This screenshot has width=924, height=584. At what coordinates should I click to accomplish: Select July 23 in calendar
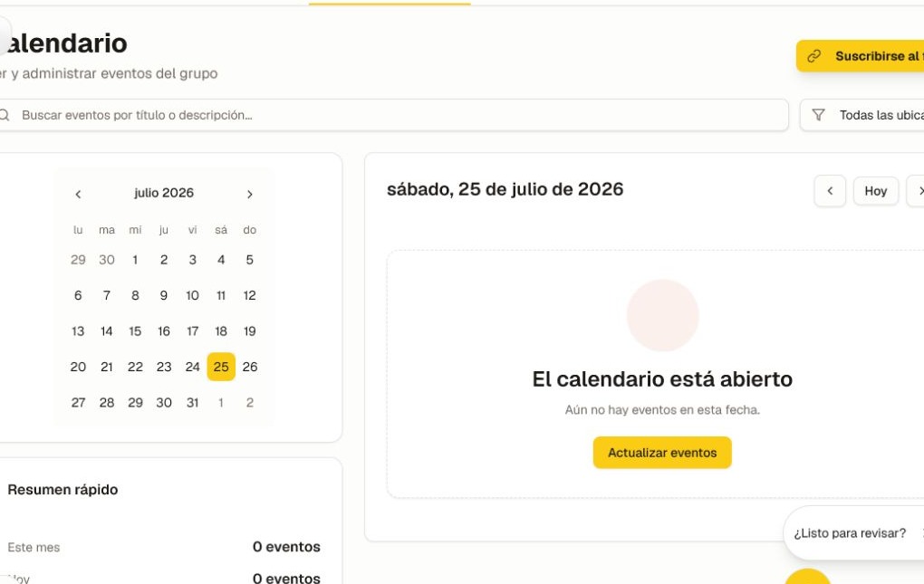coord(164,367)
